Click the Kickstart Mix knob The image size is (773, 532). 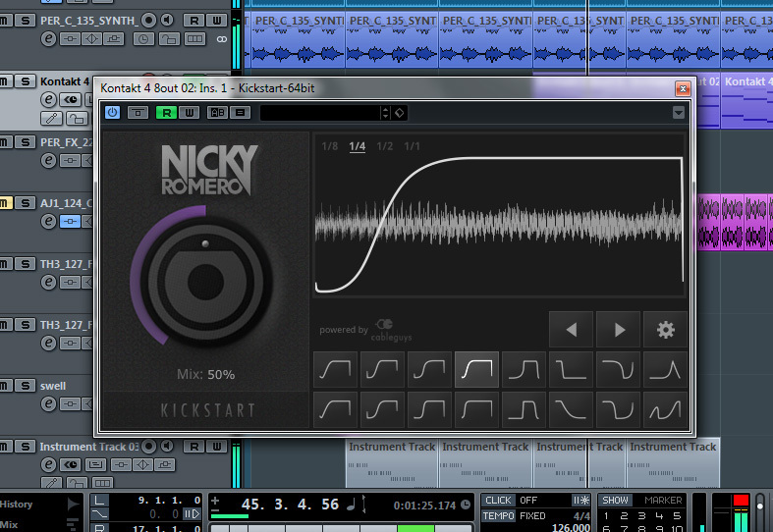coord(205,282)
